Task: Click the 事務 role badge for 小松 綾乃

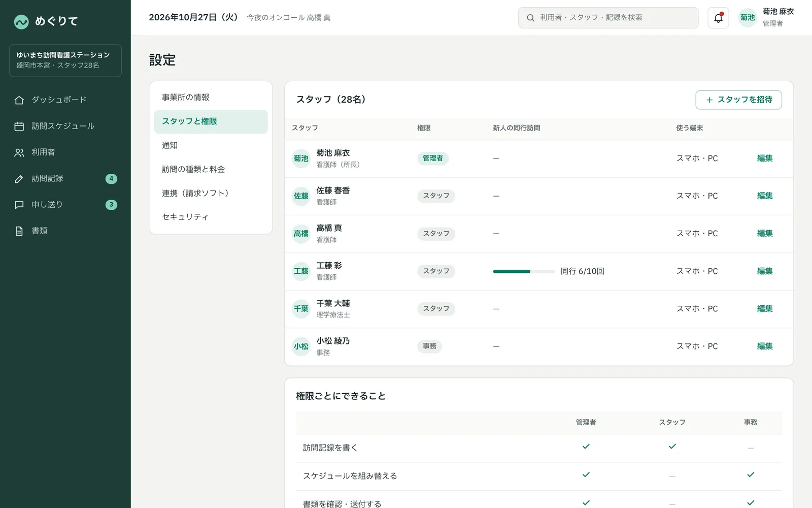Action: coord(429,346)
